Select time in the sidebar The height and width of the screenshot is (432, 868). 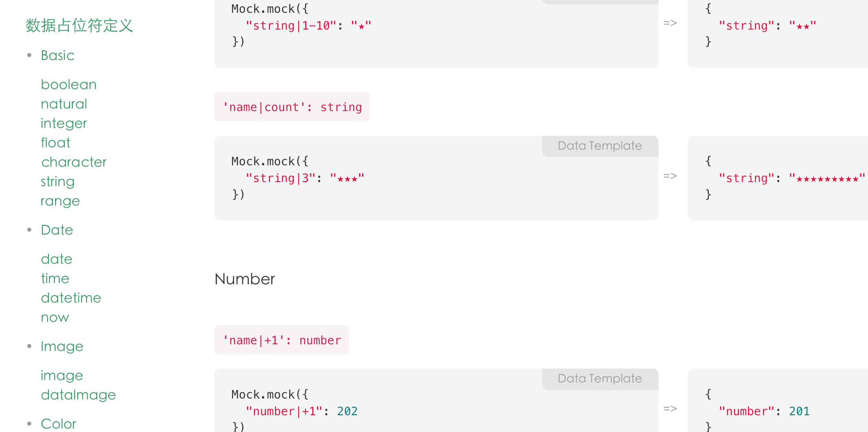[x=55, y=279]
